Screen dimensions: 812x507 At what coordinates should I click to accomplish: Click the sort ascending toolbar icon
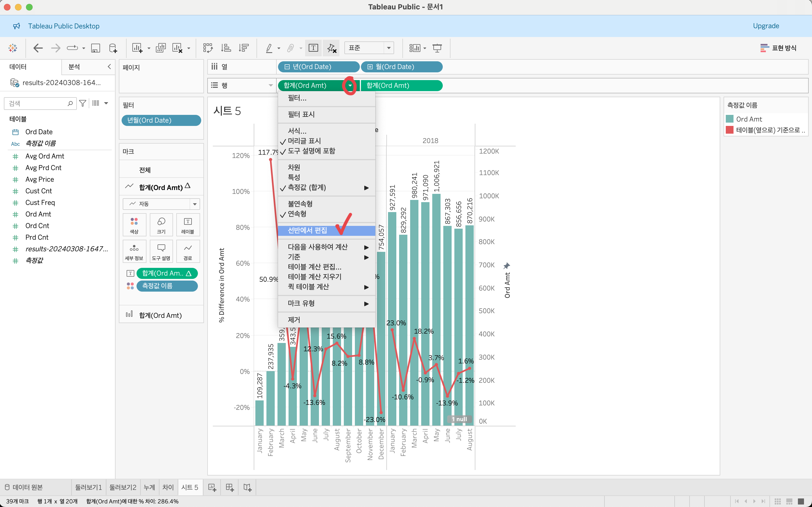(x=226, y=48)
